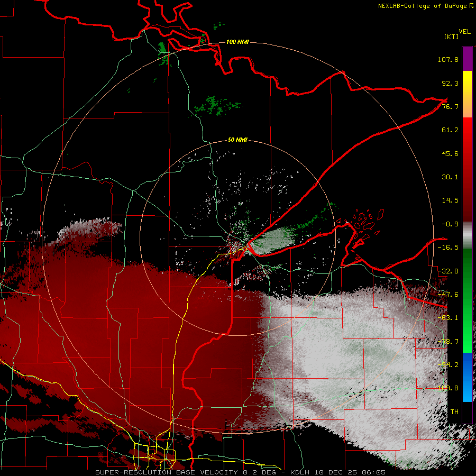Viewport: 476px width, 476px height.
Task: Click the -32.0 velocity scale value
Action: [x=448, y=271]
